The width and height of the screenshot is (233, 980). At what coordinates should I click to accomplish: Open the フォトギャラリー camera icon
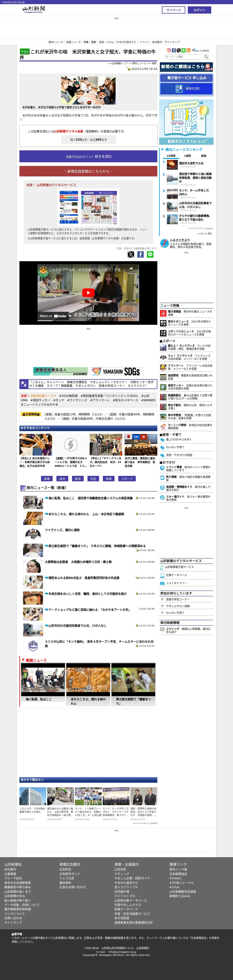[162, 583]
